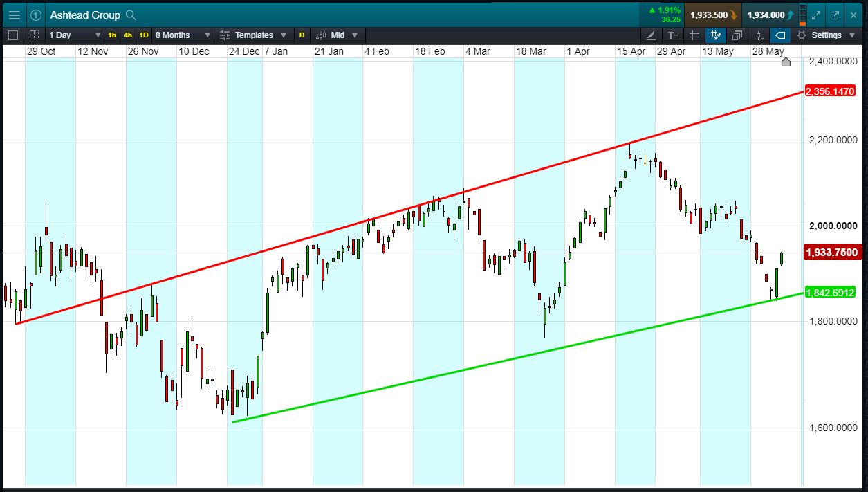Click the 10 Dec date label
This screenshot has width=868, height=492.
(194, 51)
